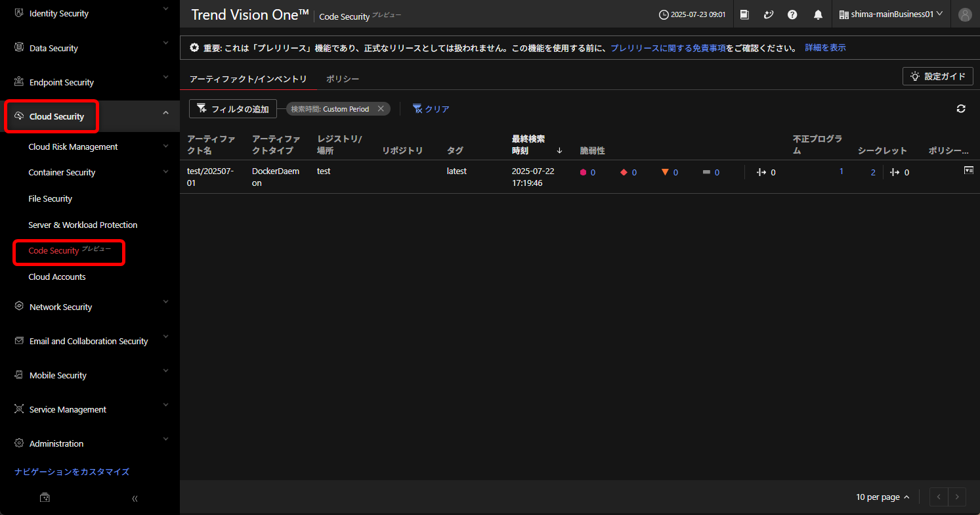Click the latest tag cell
Screen dimensions: 980x515
point(457,171)
